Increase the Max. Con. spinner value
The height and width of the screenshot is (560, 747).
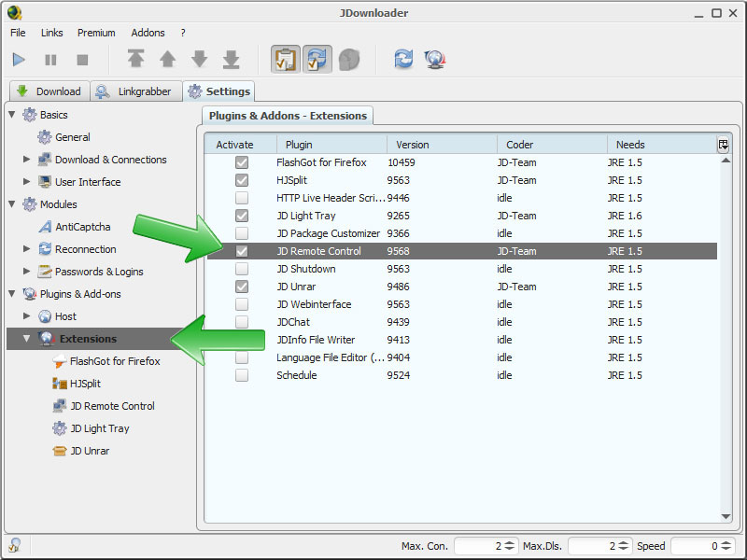click(510, 542)
